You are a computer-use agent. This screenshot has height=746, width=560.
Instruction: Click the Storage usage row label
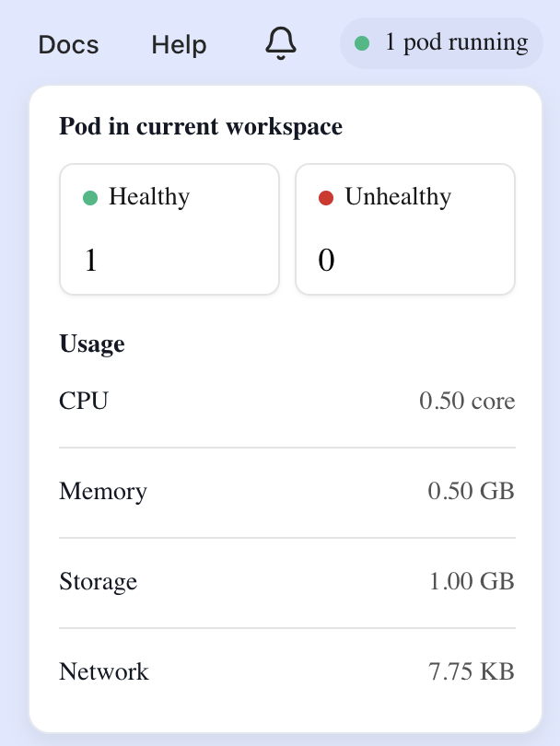tap(99, 582)
